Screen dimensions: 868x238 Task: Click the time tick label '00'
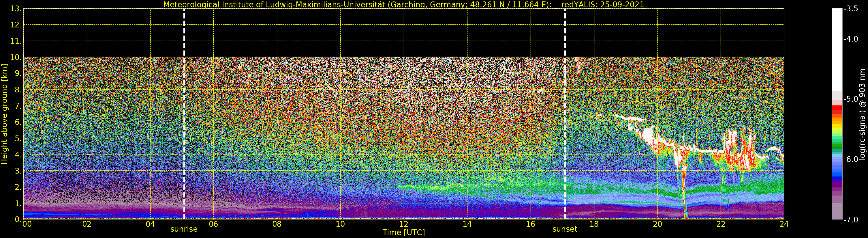(x=27, y=224)
